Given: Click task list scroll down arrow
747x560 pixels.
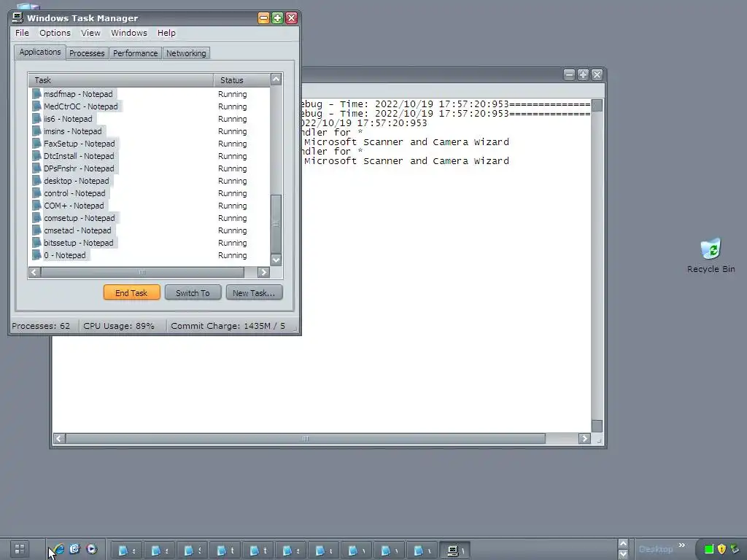Looking at the screenshot, I should pyautogui.click(x=276, y=260).
